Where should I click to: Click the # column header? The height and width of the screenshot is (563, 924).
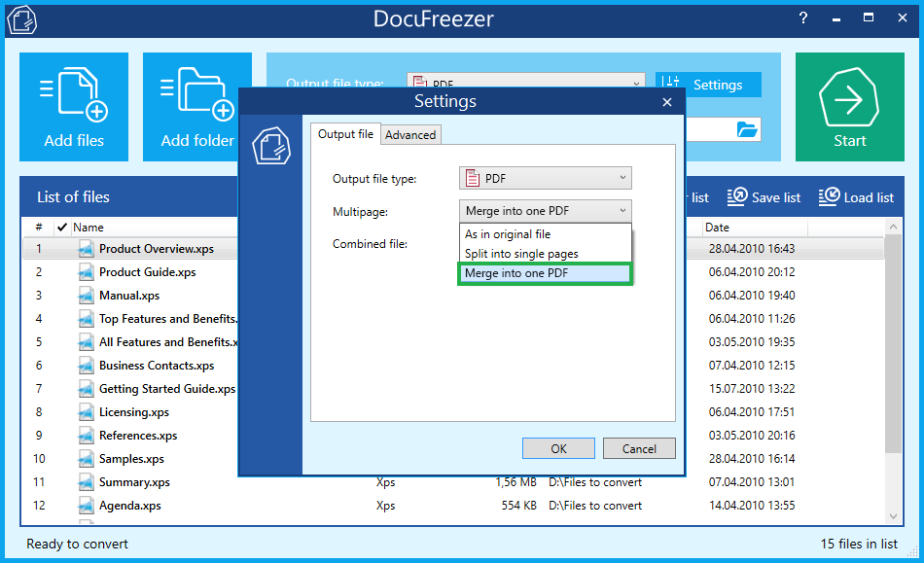[39, 228]
